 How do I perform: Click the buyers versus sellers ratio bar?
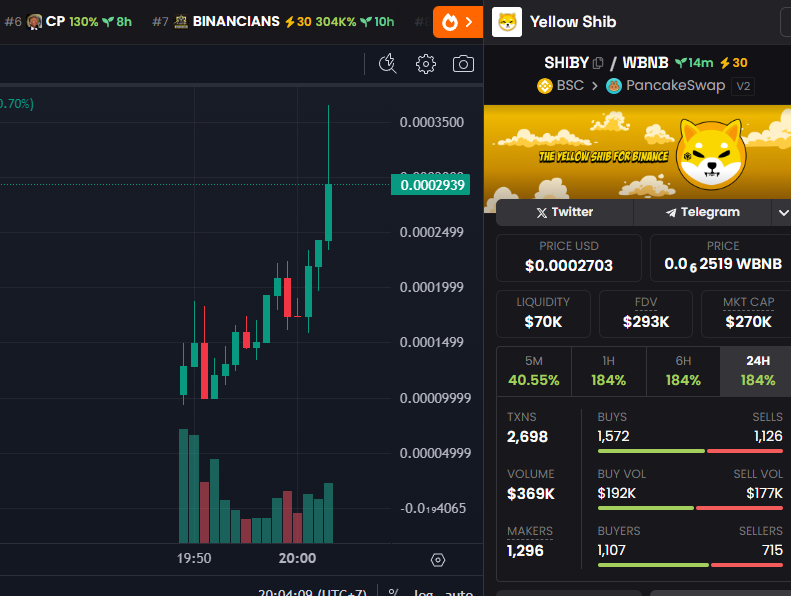[x=690, y=565]
